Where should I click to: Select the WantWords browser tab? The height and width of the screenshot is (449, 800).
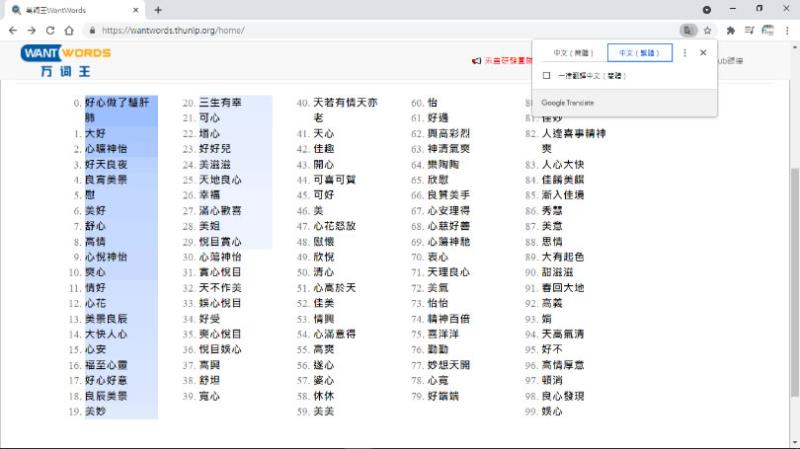pyautogui.click(x=74, y=10)
